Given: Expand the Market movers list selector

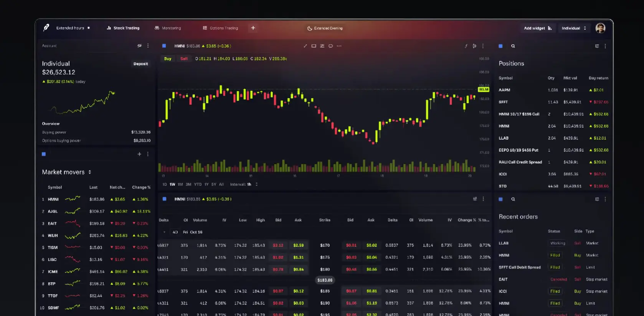Looking at the screenshot, I should tap(90, 172).
